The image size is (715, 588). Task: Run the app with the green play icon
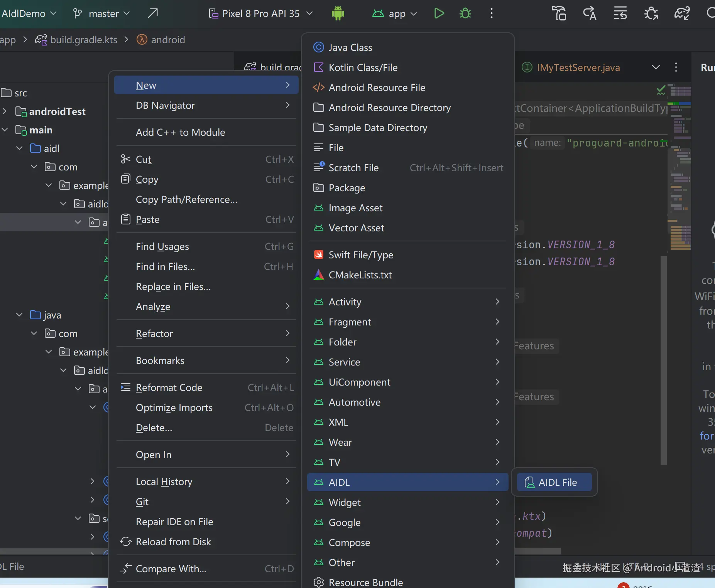point(439,13)
